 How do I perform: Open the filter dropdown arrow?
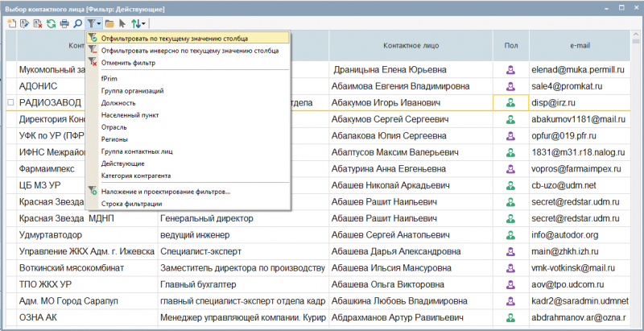99,24
